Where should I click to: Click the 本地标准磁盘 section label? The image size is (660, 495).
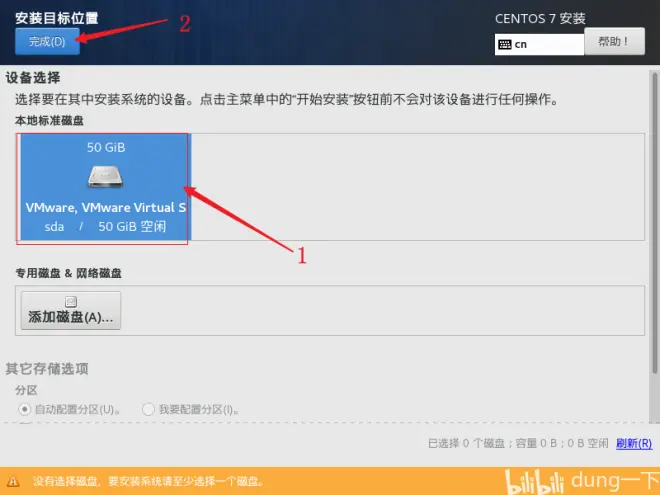pyautogui.click(x=49, y=120)
